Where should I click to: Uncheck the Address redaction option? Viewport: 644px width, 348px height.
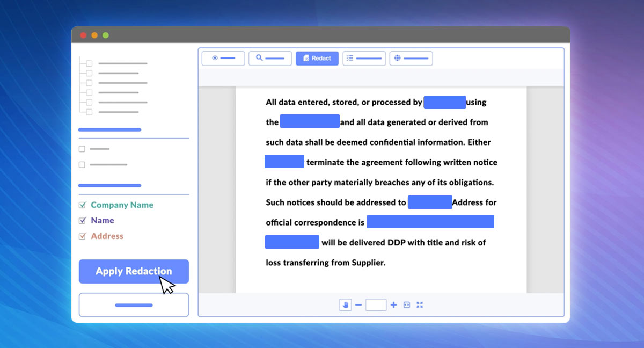coord(83,236)
